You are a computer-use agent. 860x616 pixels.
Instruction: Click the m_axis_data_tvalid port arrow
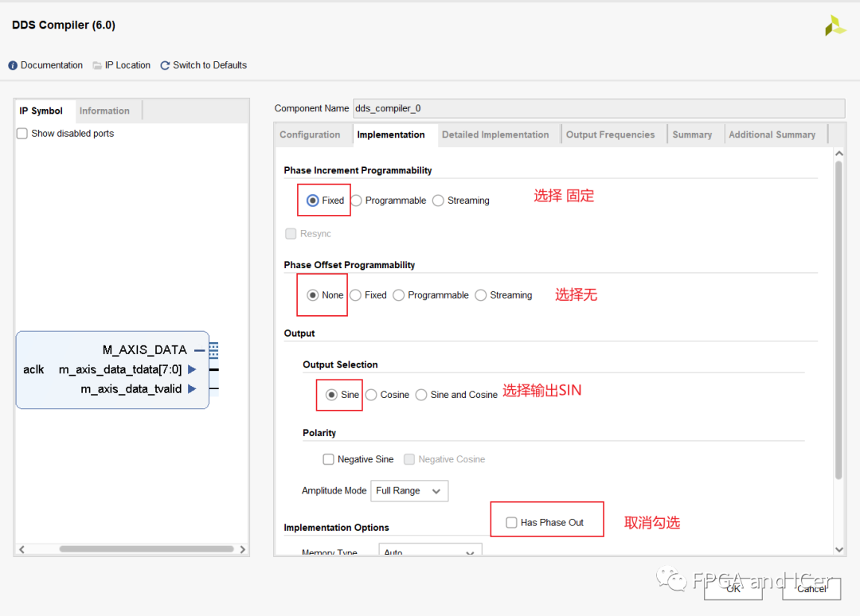[x=192, y=389]
